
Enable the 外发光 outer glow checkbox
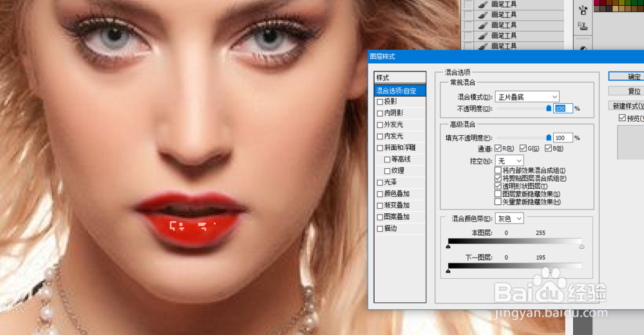[x=380, y=124]
